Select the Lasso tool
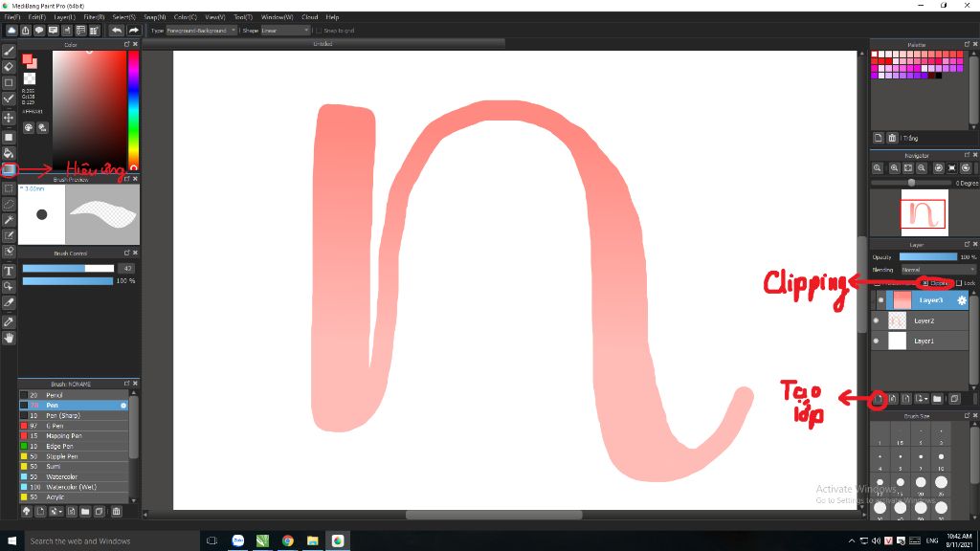This screenshot has height=551, width=980. click(9, 205)
